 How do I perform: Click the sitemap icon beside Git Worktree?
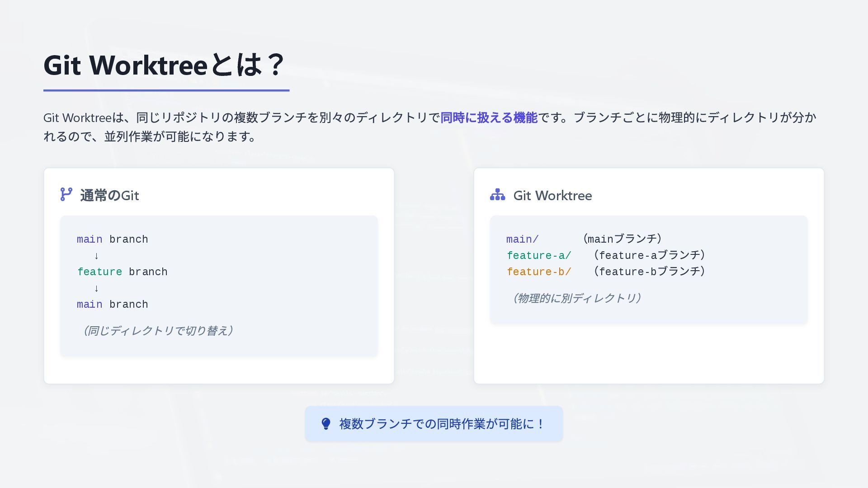point(497,195)
